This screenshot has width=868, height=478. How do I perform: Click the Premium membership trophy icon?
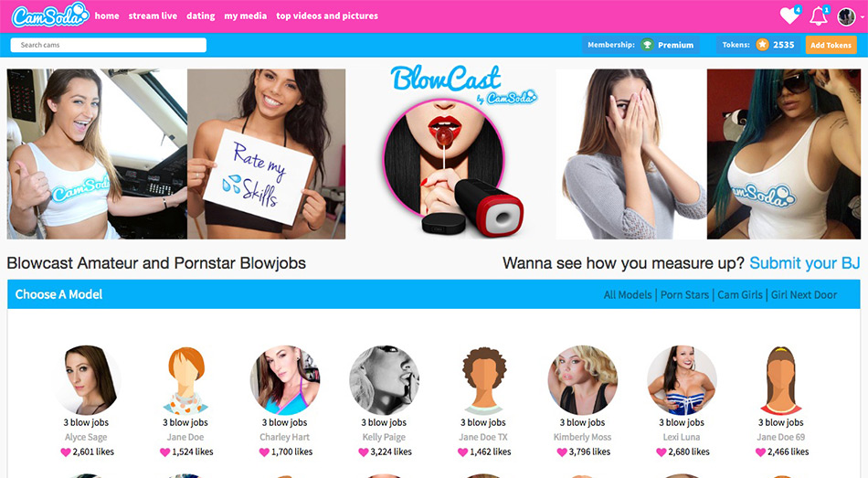coord(647,45)
